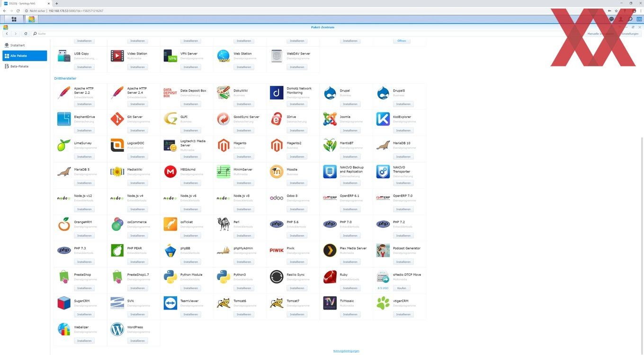Click the Plex Media Server icon
The image size is (644, 355).
(x=330, y=250)
